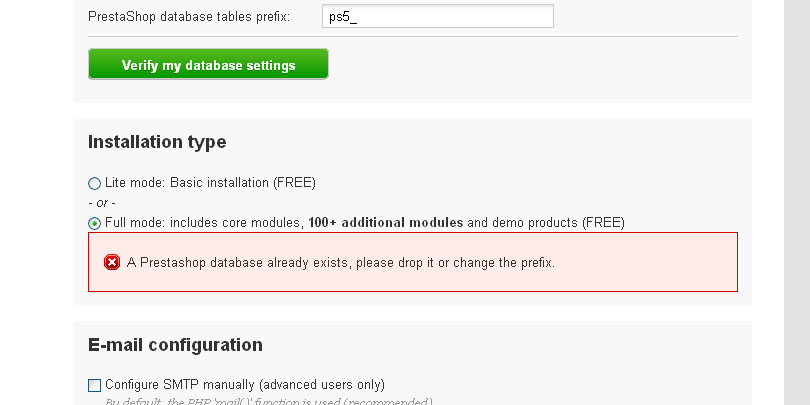
Task: Click the E-mail configuration heading
Action: [175, 345]
